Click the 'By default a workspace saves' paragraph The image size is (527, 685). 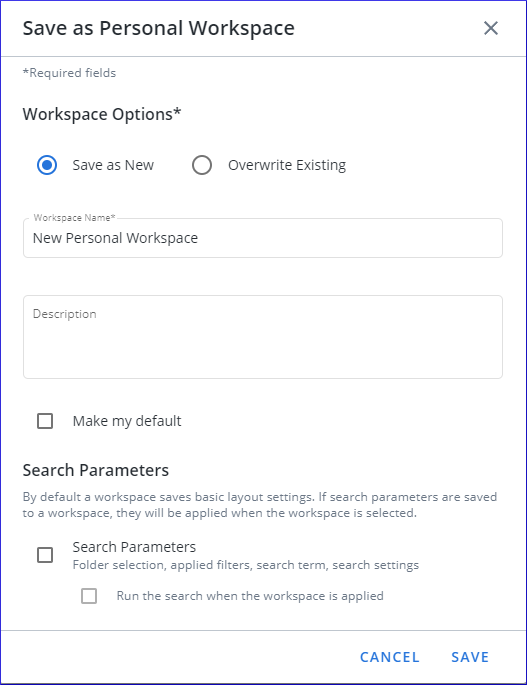(x=260, y=505)
